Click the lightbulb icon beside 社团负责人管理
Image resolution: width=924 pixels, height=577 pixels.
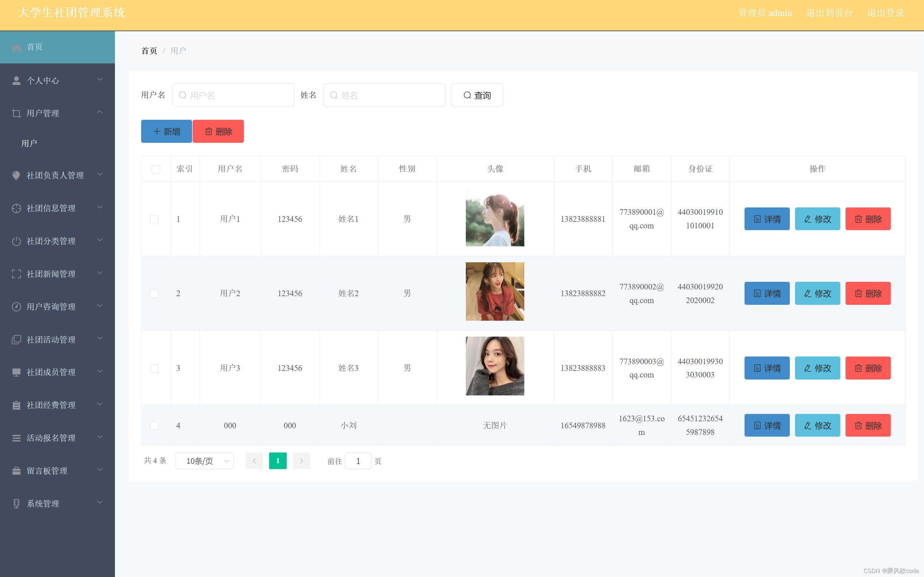pyautogui.click(x=16, y=176)
